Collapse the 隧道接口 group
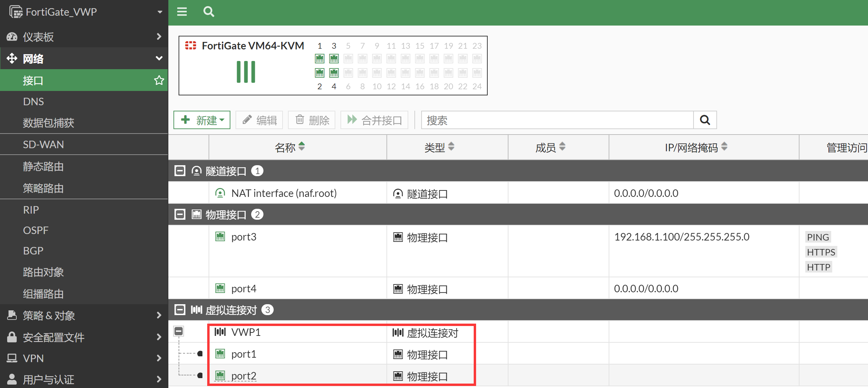 point(180,171)
